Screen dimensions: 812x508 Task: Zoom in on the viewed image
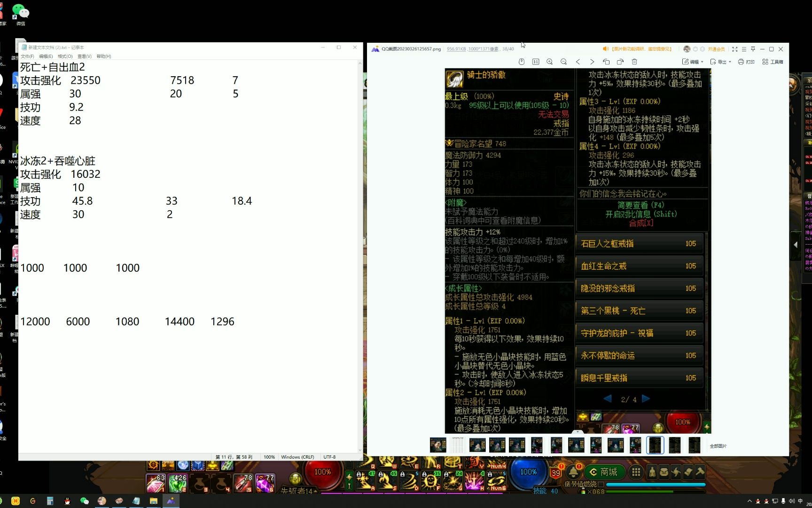pos(550,62)
